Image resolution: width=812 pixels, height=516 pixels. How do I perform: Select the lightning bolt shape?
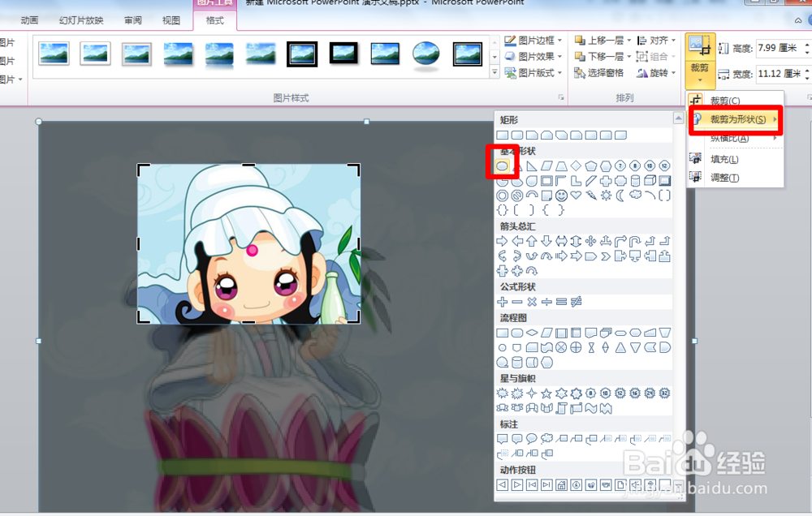point(591,196)
